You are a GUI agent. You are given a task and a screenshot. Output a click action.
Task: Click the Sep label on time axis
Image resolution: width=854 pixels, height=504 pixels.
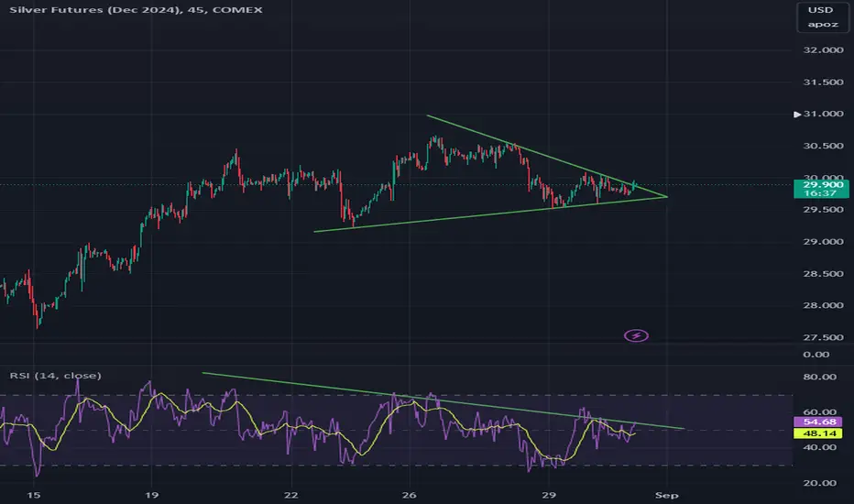[x=667, y=495]
